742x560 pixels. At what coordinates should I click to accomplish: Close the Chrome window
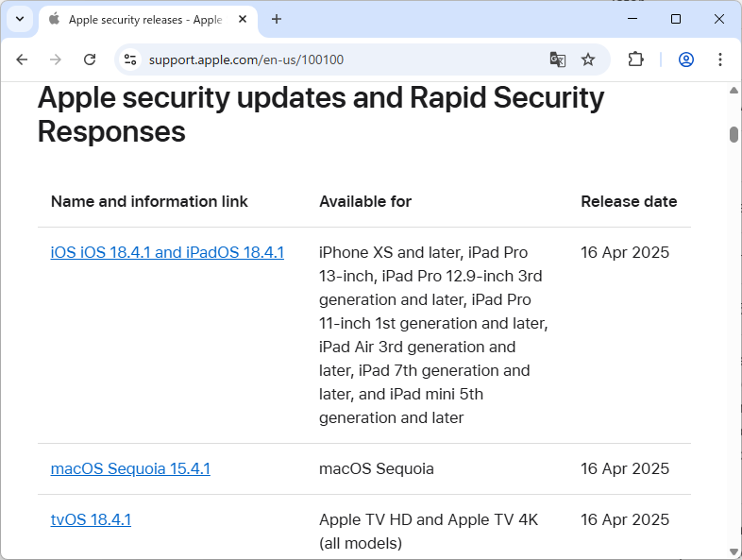pyautogui.click(x=718, y=19)
